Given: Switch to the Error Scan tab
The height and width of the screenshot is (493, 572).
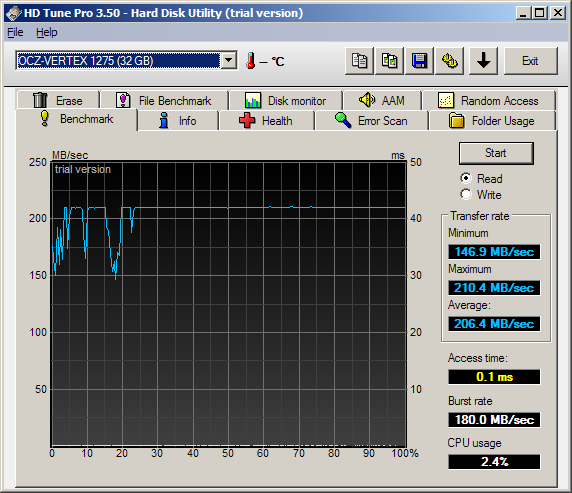Looking at the screenshot, I should coord(371,120).
